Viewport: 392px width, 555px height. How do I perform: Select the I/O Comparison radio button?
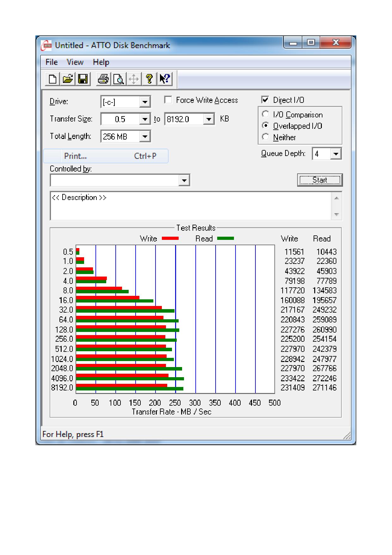pyautogui.click(x=266, y=114)
